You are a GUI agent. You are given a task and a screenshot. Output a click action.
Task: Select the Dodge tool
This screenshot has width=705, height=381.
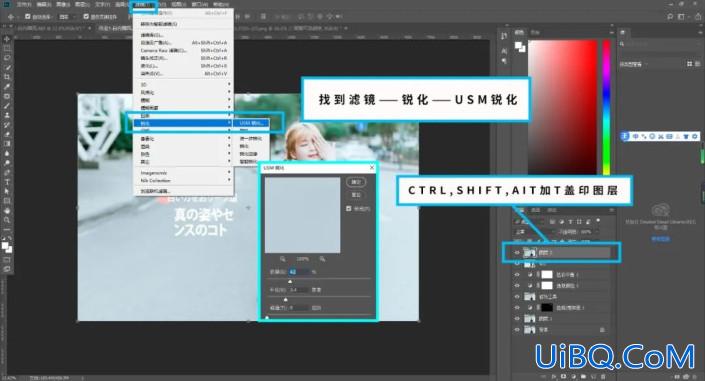pyautogui.click(x=7, y=162)
